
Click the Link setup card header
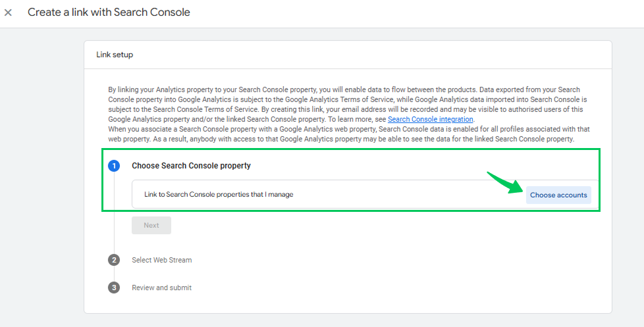(x=348, y=55)
